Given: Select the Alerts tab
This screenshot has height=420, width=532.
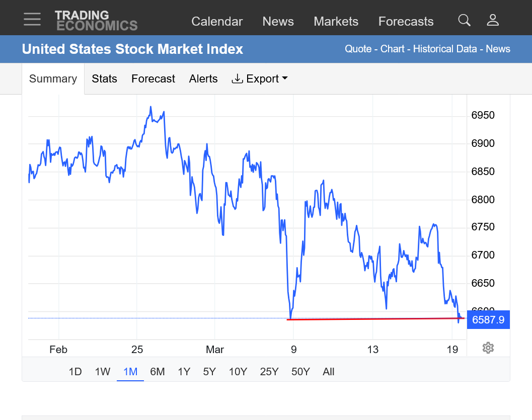Looking at the screenshot, I should pyautogui.click(x=203, y=79).
